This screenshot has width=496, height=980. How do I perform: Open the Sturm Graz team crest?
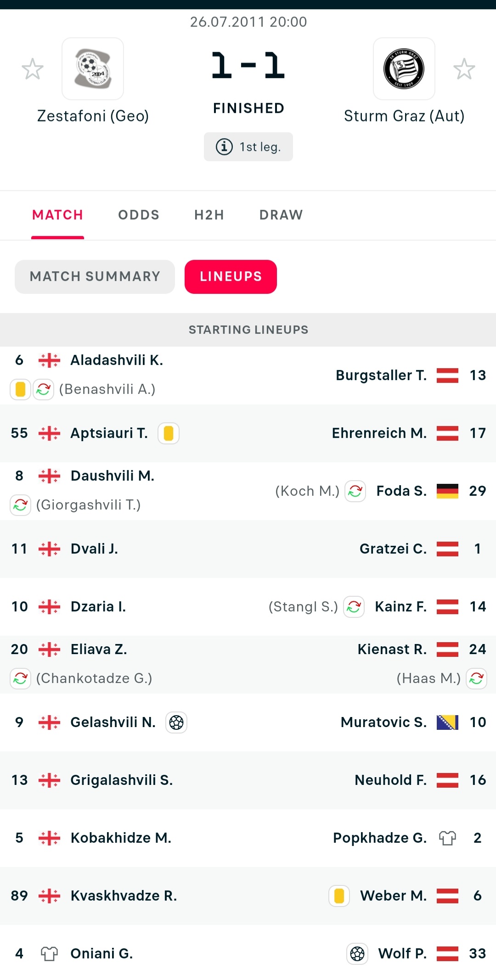click(x=404, y=69)
